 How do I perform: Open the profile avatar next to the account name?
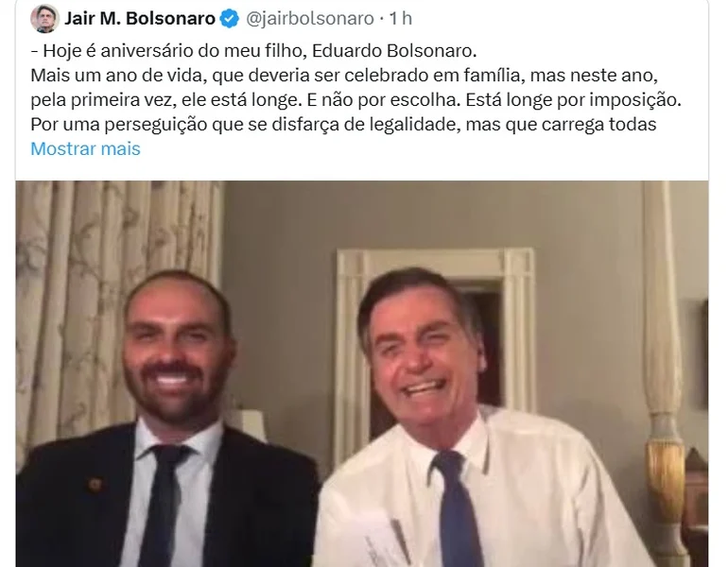[44, 19]
